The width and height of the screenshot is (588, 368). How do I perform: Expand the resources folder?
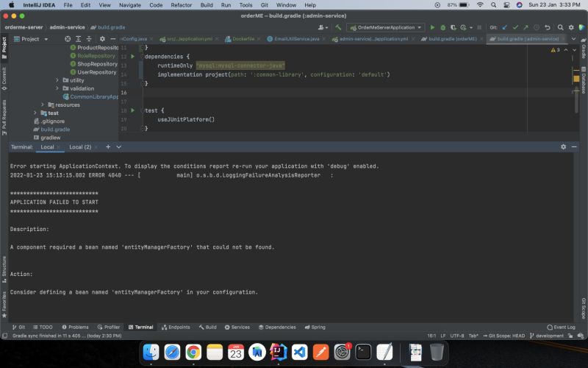pyautogui.click(x=43, y=105)
